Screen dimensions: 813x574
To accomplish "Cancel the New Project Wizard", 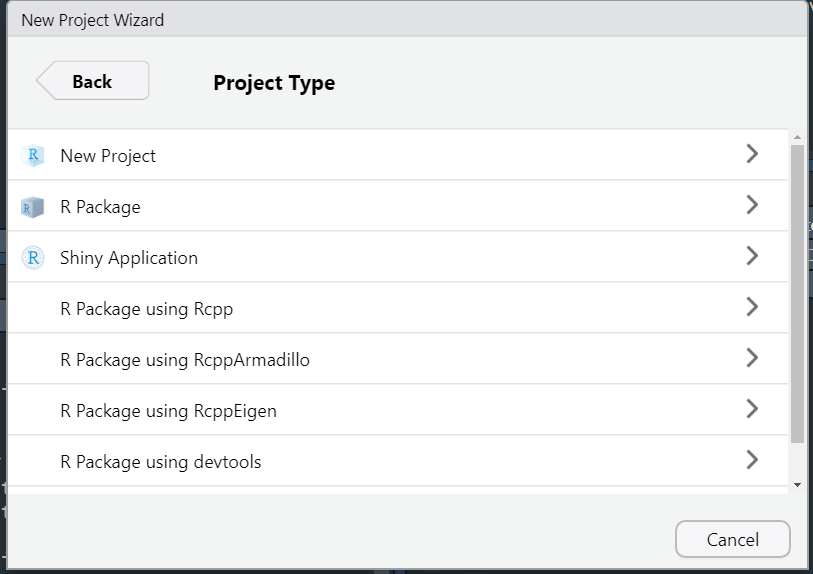I will point(733,539).
